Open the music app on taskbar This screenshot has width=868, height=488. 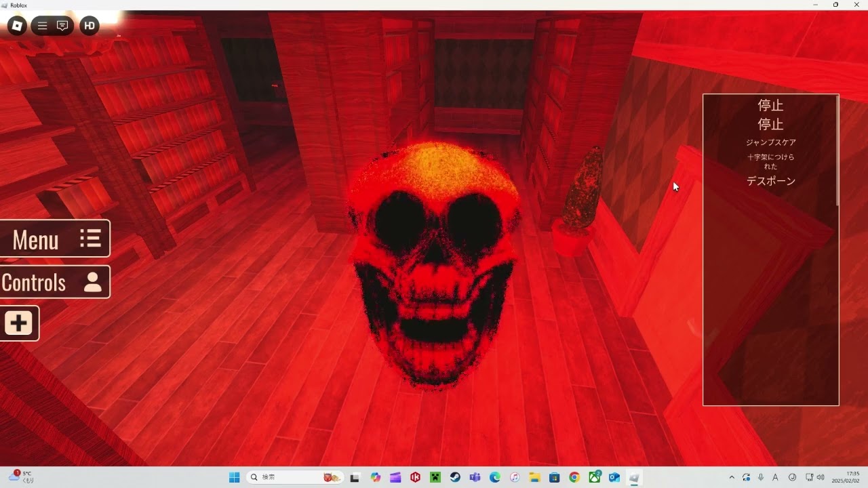pyautogui.click(x=515, y=477)
